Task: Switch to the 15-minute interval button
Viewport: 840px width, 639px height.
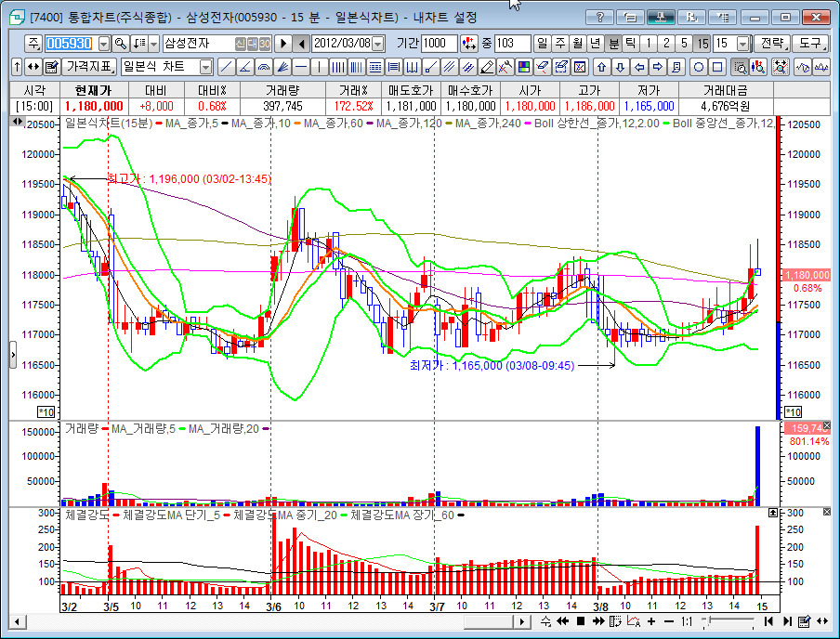Action: coord(702,44)
